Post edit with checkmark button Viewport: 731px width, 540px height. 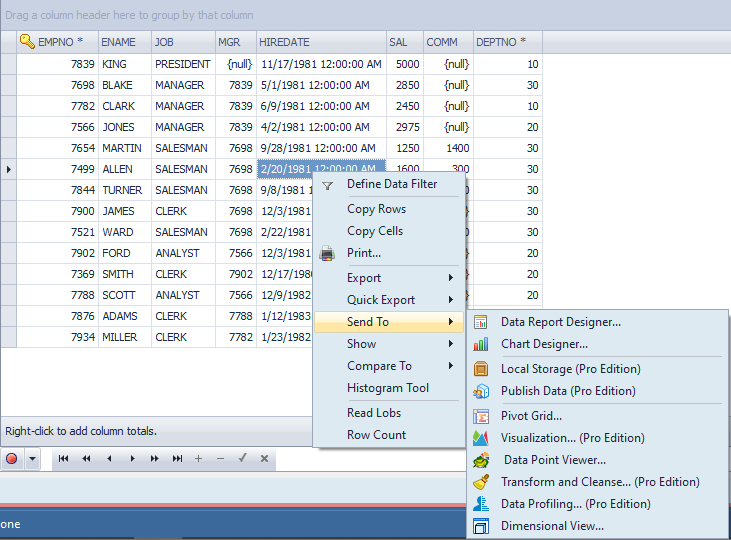[x=242, y=458]
